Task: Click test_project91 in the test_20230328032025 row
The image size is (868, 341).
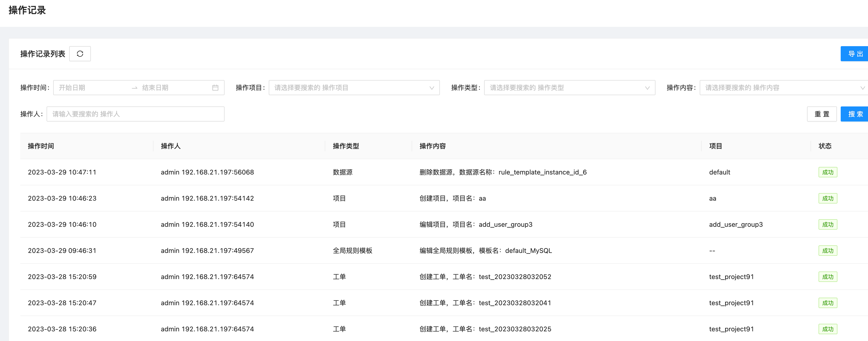Action: (x=731, y=329)
